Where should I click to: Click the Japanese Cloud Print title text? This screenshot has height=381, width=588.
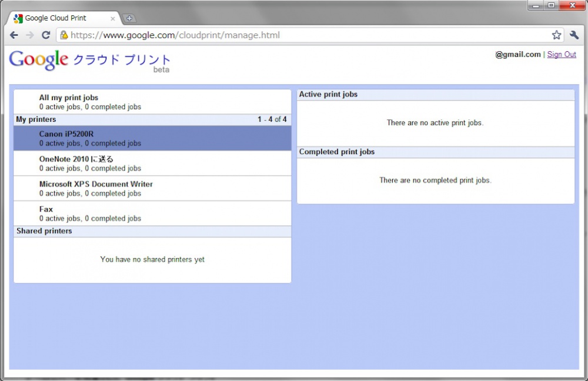click(x=122, y=59)
